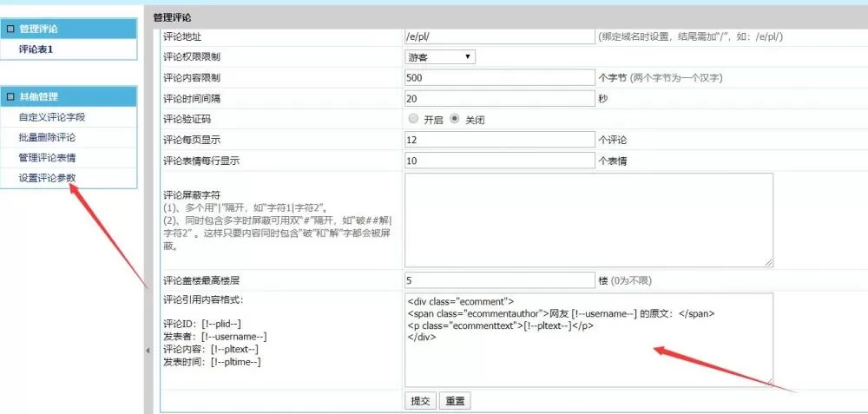Open 自定义评论字段 menu item
This screenshot has width=868, height=414.
pyautogui.click(x=51, y=117)
